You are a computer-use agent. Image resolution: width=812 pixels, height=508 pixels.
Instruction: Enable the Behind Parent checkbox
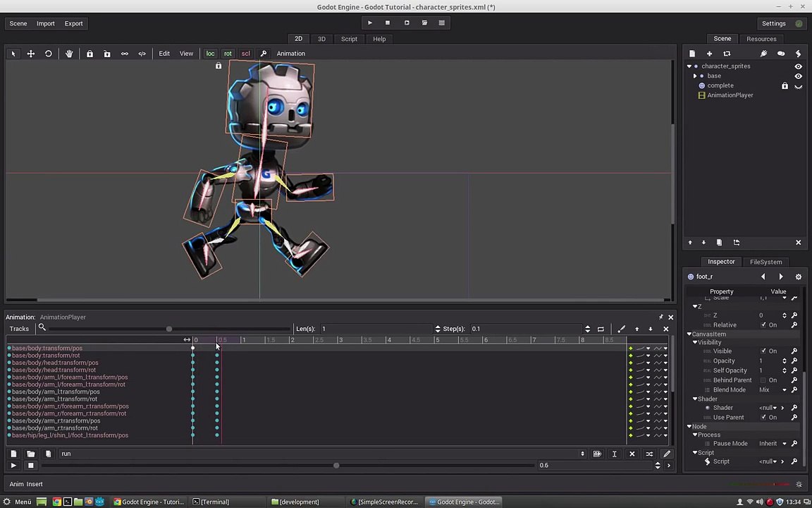763,380
